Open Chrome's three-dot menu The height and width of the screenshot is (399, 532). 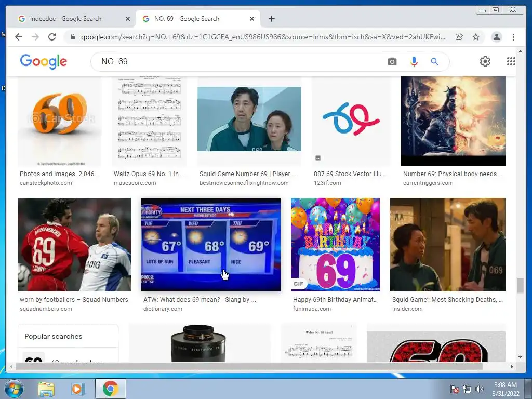pos(513,37)
